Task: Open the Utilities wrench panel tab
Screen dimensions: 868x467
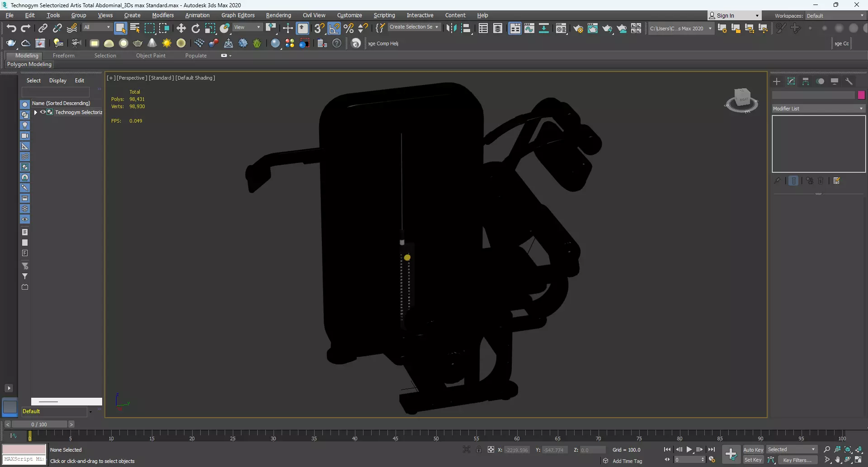Action: click(x=849, y=81)
